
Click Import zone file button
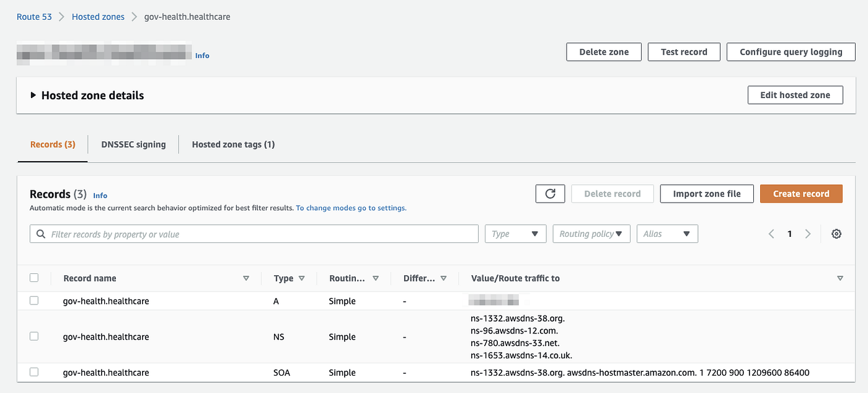[707, 193]
